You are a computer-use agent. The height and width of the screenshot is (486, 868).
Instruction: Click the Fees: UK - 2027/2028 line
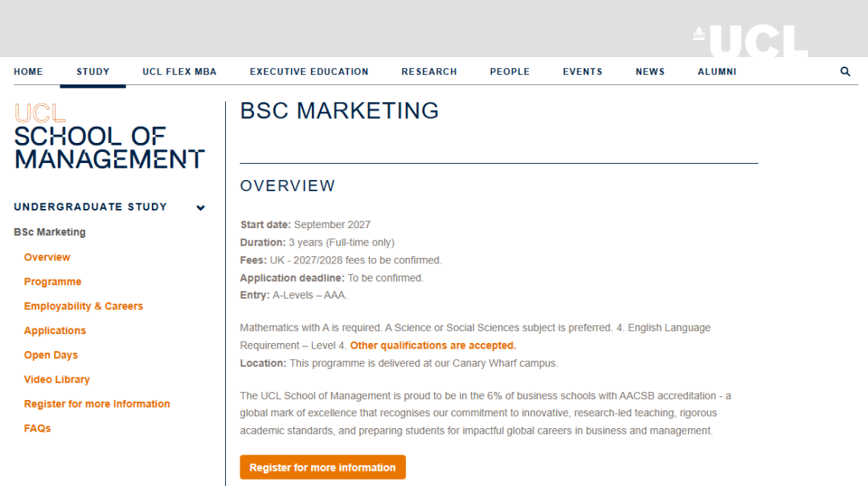coord(341,260)
